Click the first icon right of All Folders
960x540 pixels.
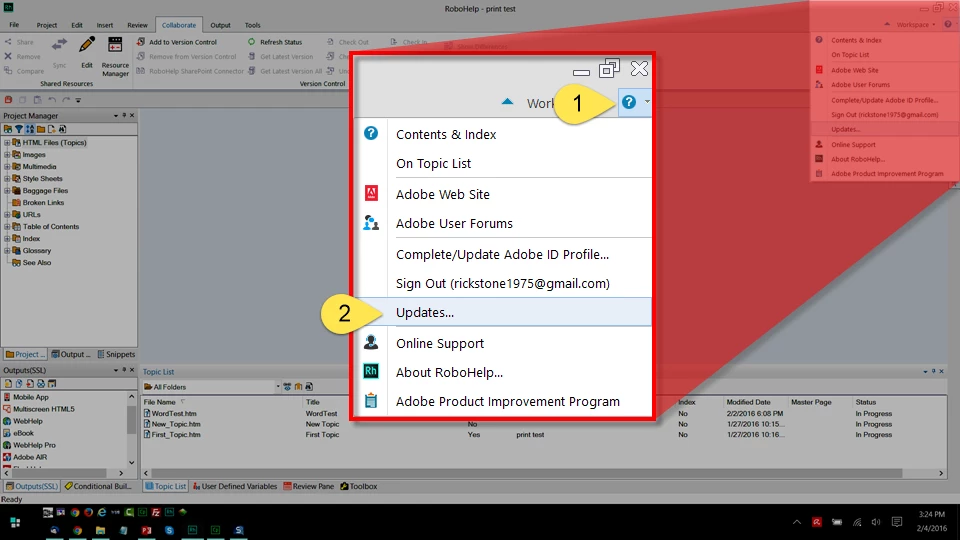[287, 386]
